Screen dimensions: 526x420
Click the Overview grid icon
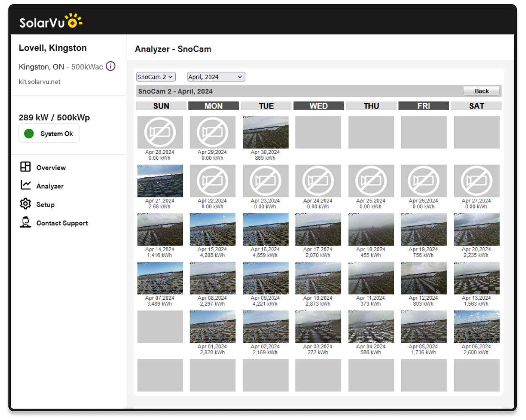[x=26, y=167]
